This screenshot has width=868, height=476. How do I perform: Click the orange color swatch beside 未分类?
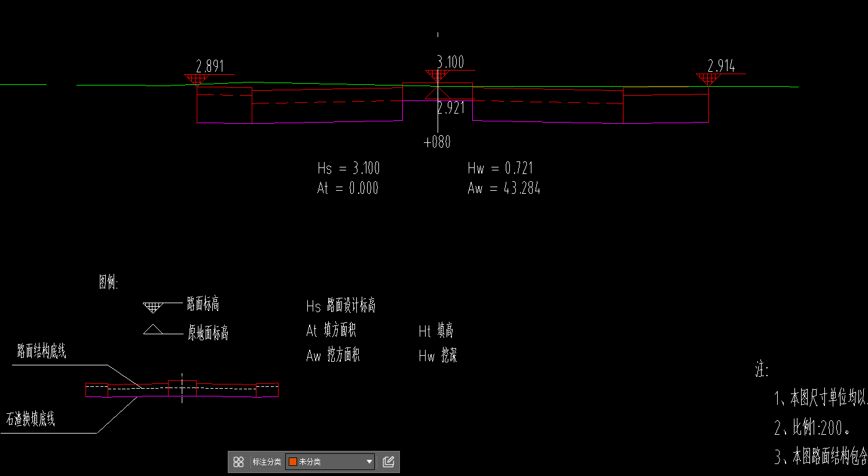[x=293, y=462]
